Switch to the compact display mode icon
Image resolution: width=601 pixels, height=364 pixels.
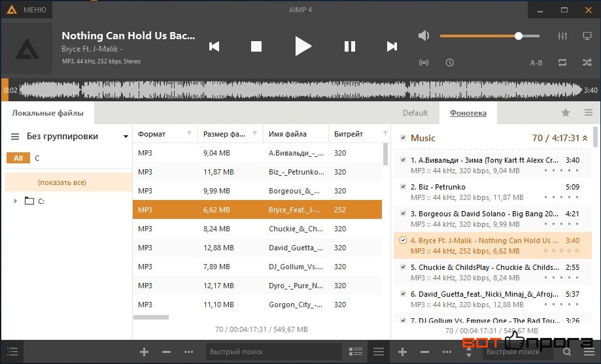tap(587, 36)
